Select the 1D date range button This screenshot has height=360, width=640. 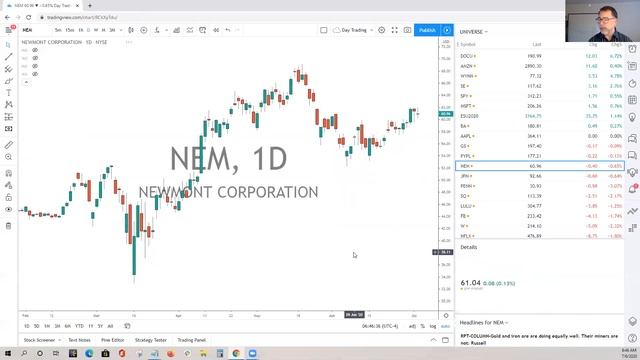(27, 326)
